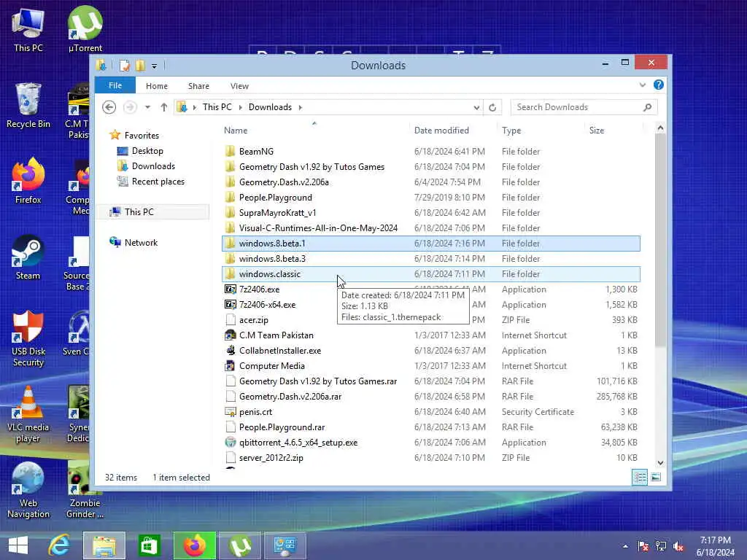Select the BeamNG folder
This screenshot has width=747, height=560.
click(x=430, y=152)
